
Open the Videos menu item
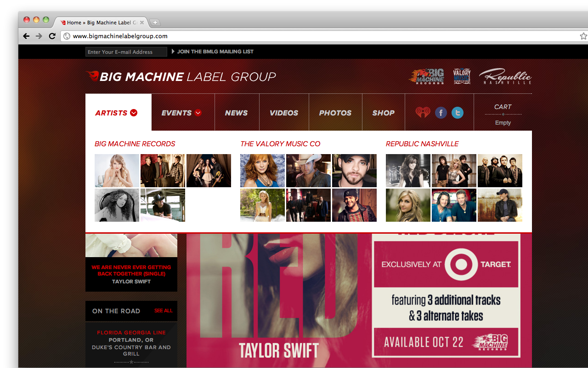tap(284, 113)
